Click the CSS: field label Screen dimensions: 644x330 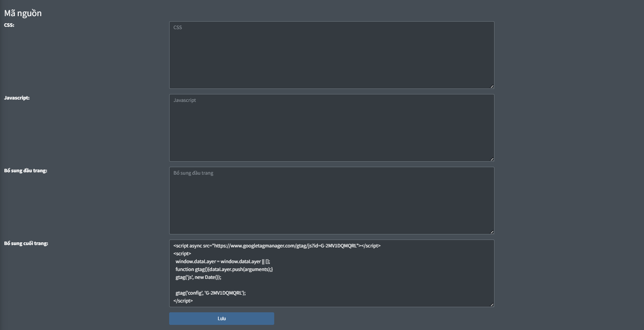(x=9, y=25)
